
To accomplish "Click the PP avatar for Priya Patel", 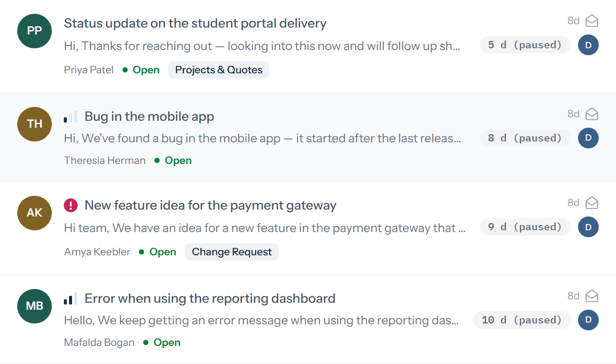I will 35,31.
